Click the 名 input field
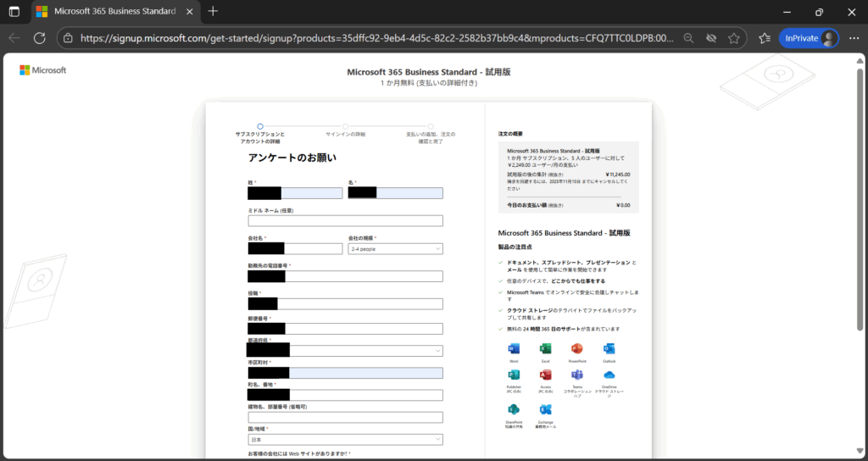868x461 pixels. tap(395, 193)
